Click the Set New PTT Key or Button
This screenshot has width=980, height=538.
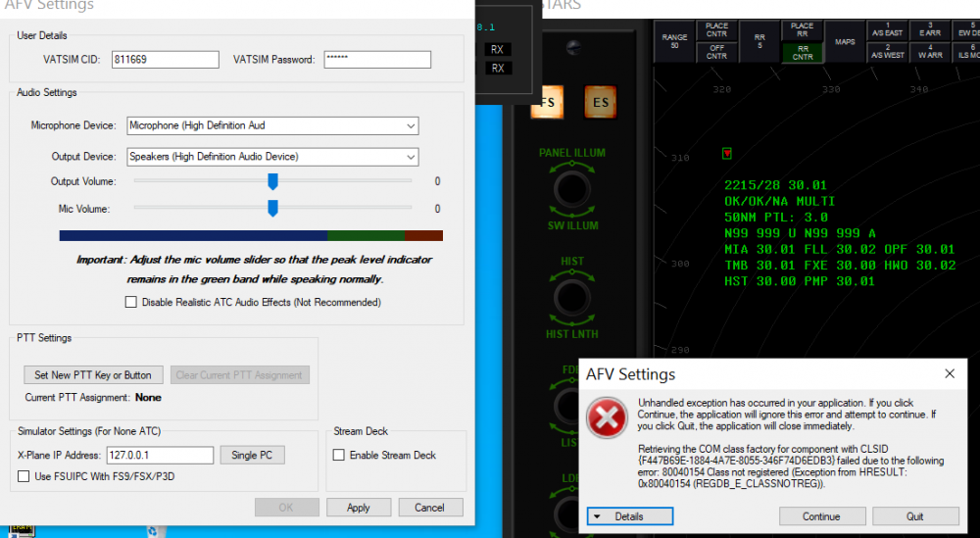click(x=93, y=375)
